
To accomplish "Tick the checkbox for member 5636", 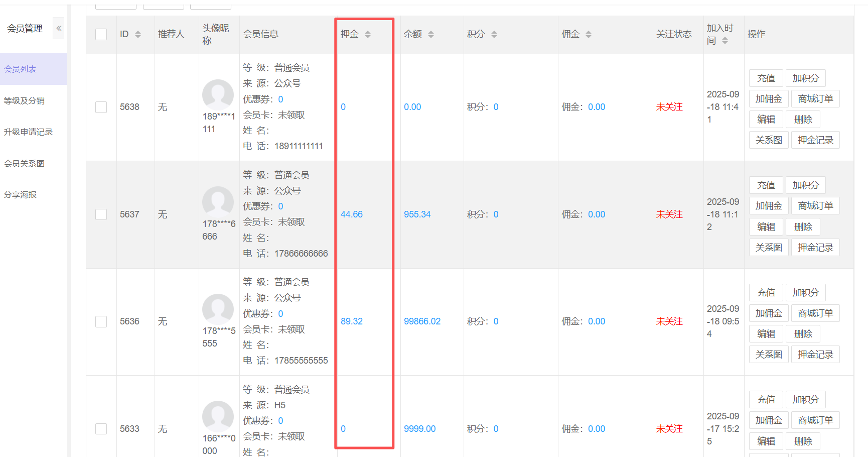I will click(x=101, y=321).
